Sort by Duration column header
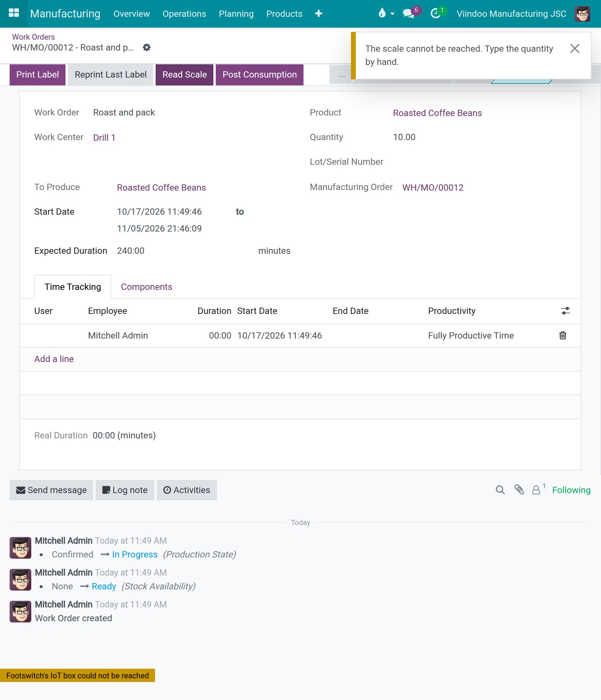 [x=214, y=311]
